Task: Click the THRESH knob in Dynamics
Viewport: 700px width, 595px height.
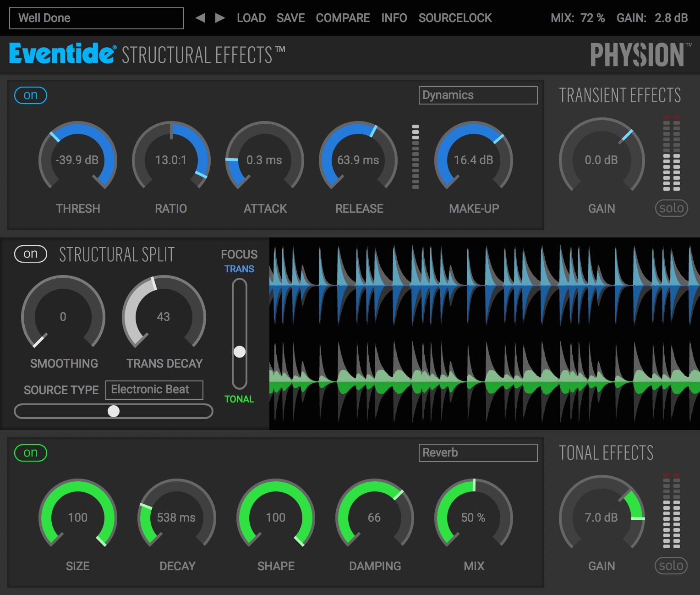Action: [x=78, y=160]
